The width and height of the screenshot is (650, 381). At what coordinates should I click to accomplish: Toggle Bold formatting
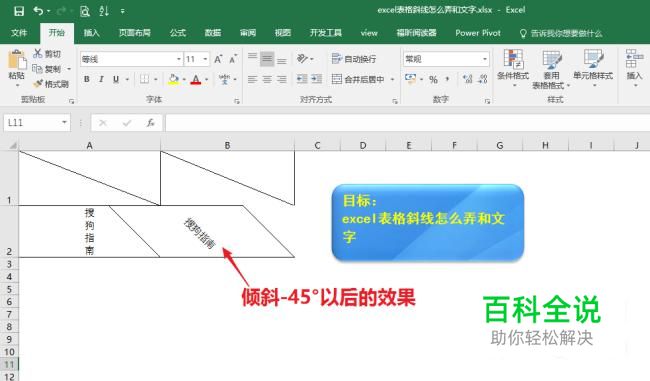click(x=87, y=79)
